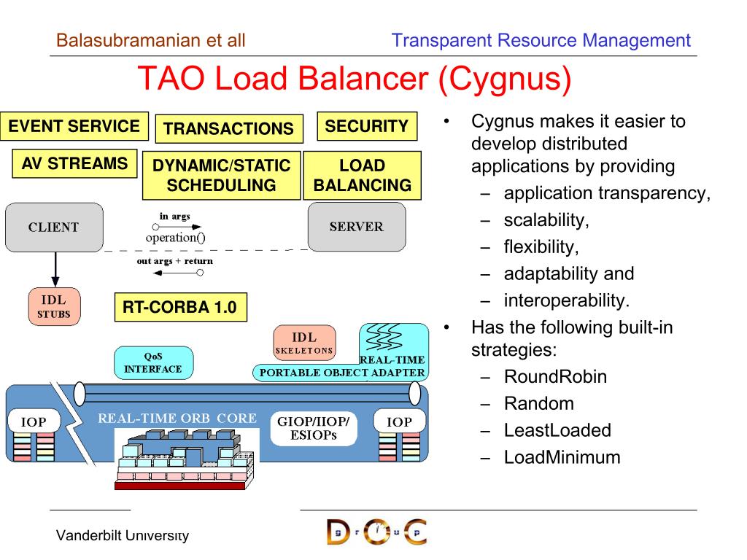Select the QoS INTERFACE box
747x560 pixels.
153,363
